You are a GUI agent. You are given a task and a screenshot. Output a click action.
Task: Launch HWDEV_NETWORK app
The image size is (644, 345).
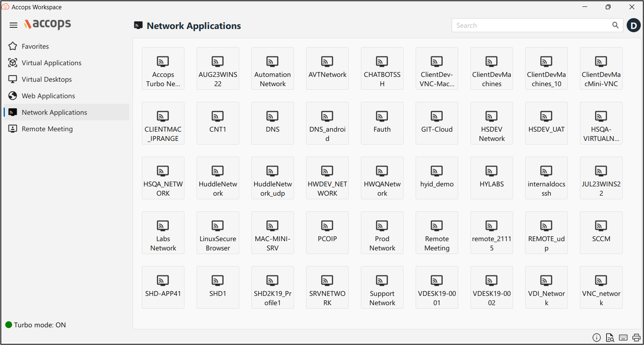pos(327,178)
